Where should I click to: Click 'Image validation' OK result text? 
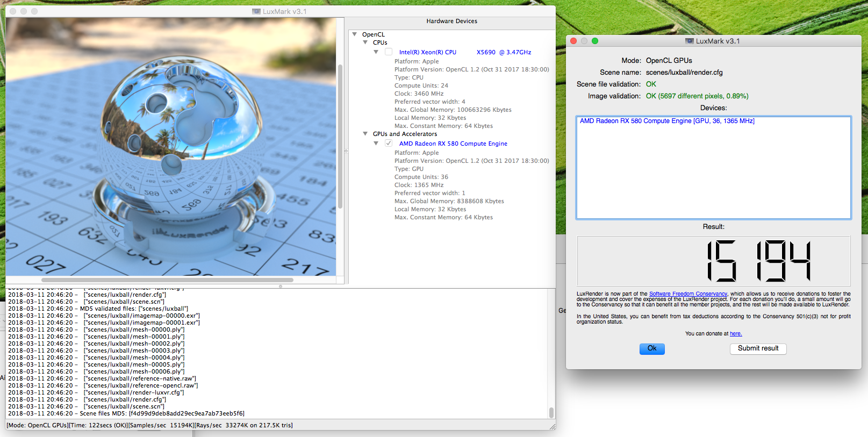(697, 96)
